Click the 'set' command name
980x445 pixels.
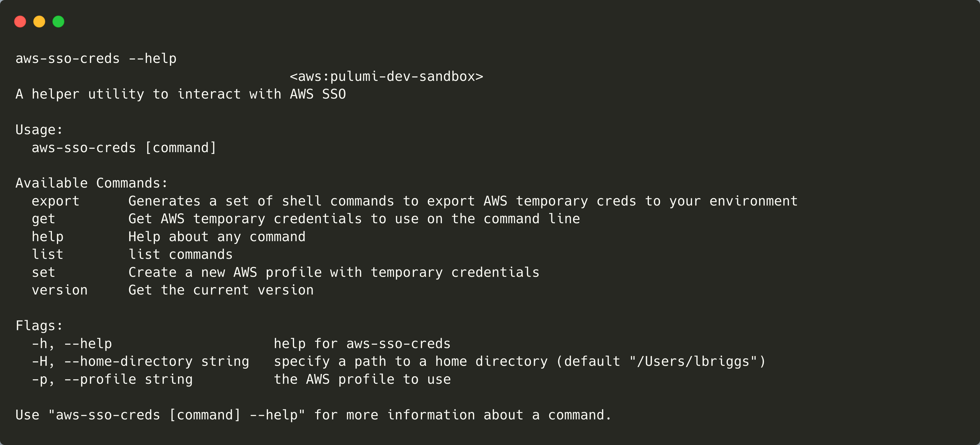tap(43, 272)
